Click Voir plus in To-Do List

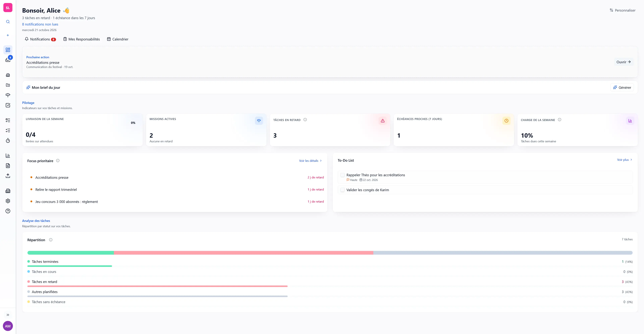coord(625,160)
